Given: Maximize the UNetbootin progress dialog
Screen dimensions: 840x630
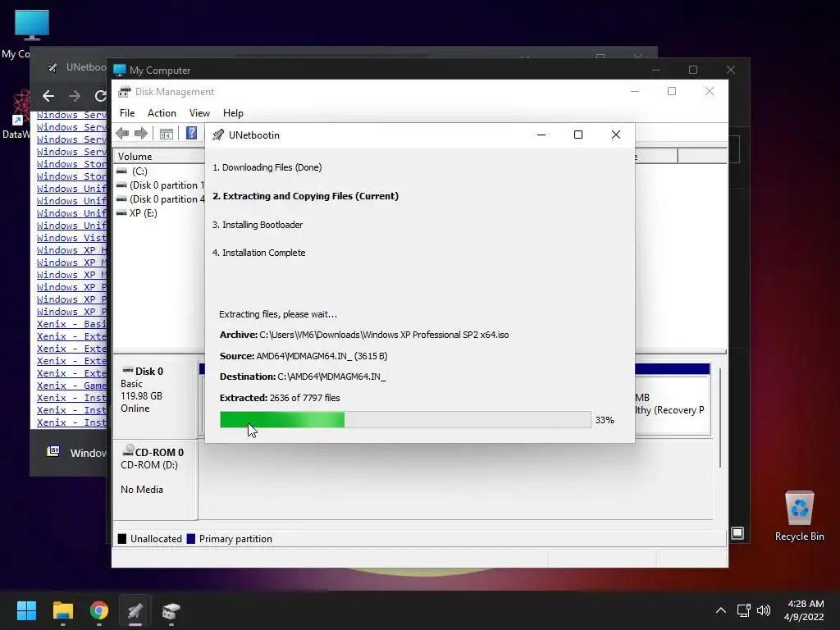Looking at the screenshot, I should (578, 135).
